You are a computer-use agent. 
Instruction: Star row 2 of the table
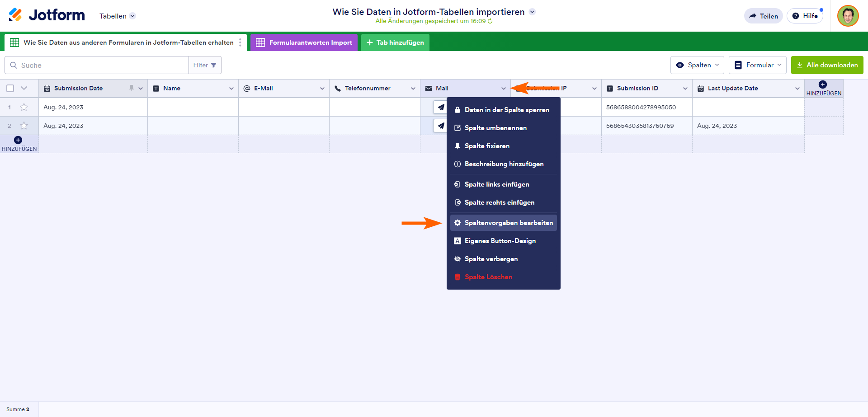tap(24, 126)
